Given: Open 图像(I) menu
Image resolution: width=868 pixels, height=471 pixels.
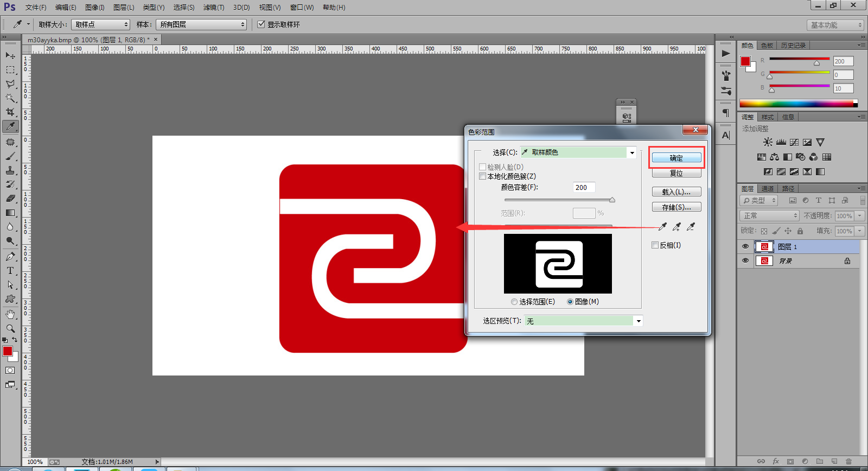Looking at the screenshot, I should pyautogui.click(x=95, y=7).
